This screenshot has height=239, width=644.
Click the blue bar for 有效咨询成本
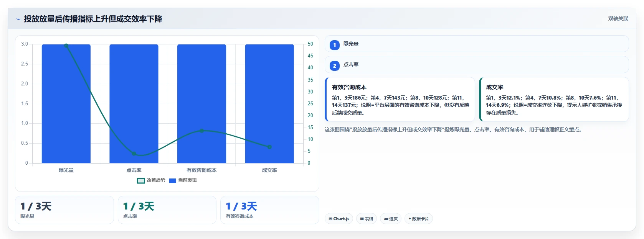[201, 104]
